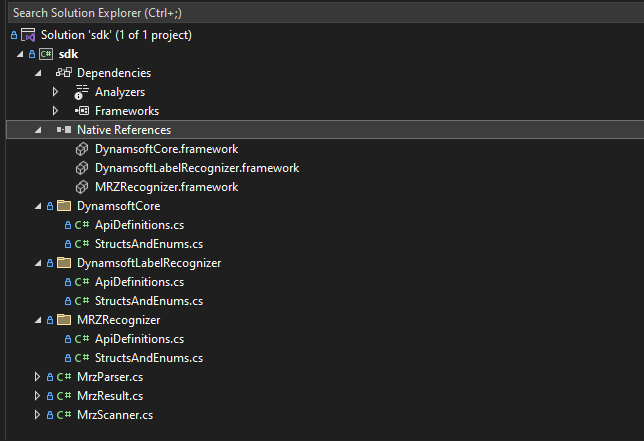
Task: Click the Solution 'sdk' icon
Action: 28,35
